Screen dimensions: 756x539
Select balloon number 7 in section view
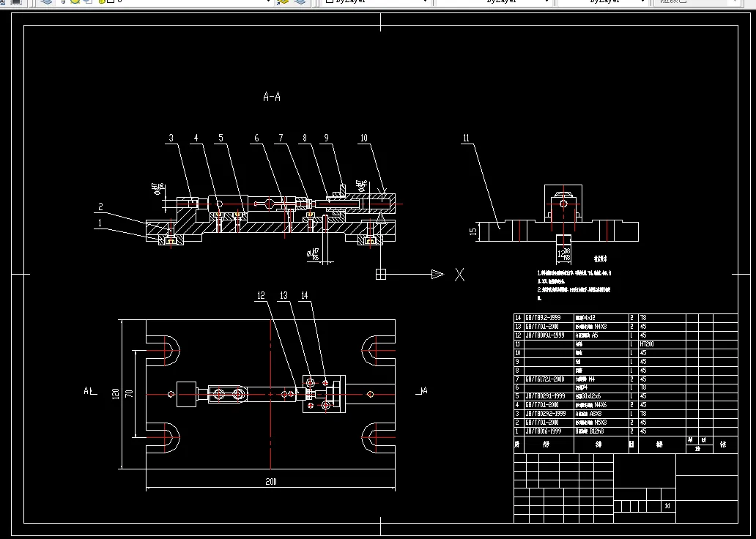pyautogui.click(x=281, y=138)
